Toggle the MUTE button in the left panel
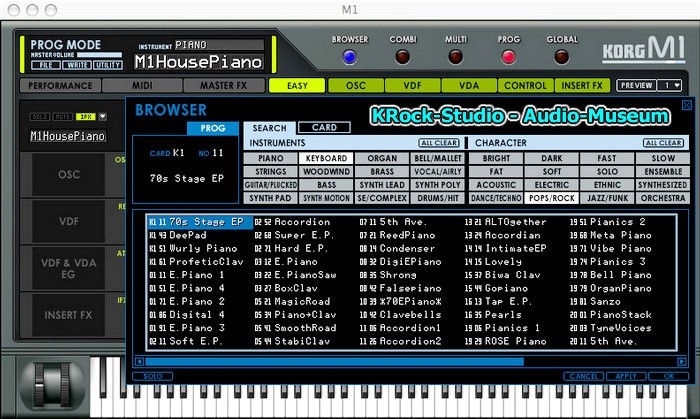Image resolution: width=700 pixels, height=419 pixels. pos(62,116)
